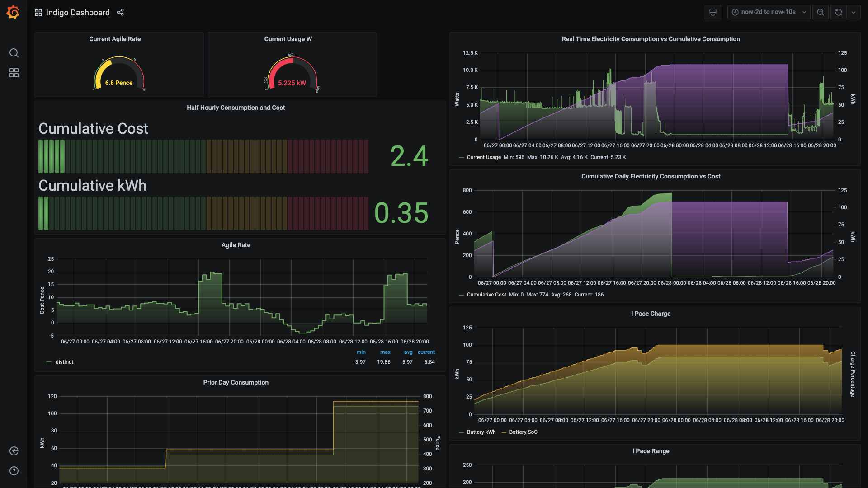
Task: Expand the refresh interval dropdown arrow
Action: click(854, 12)
